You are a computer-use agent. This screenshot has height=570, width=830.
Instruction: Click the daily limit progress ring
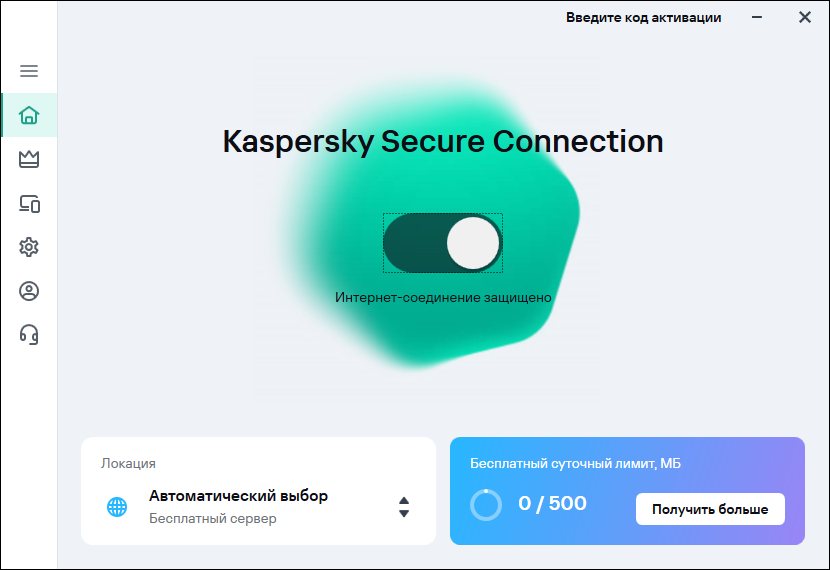coord(486,505)
